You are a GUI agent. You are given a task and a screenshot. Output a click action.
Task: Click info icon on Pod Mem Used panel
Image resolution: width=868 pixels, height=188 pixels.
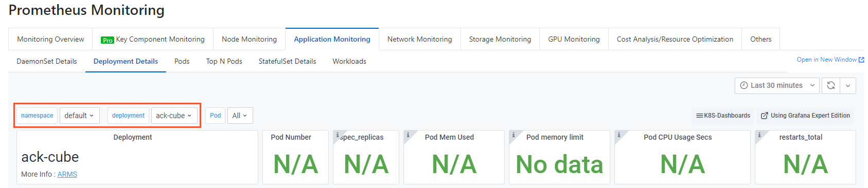coord(408,135)
